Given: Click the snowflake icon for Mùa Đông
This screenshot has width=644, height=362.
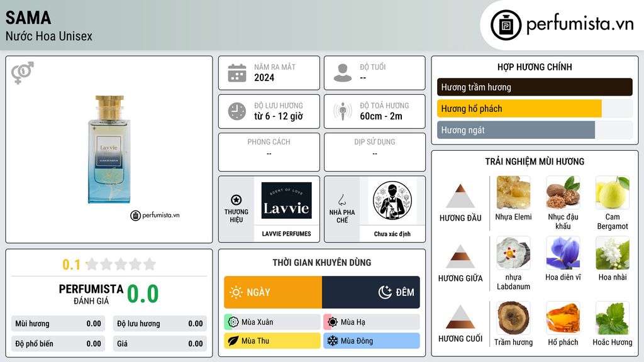Looking at the screenshot, I should (x=333, y=341).
